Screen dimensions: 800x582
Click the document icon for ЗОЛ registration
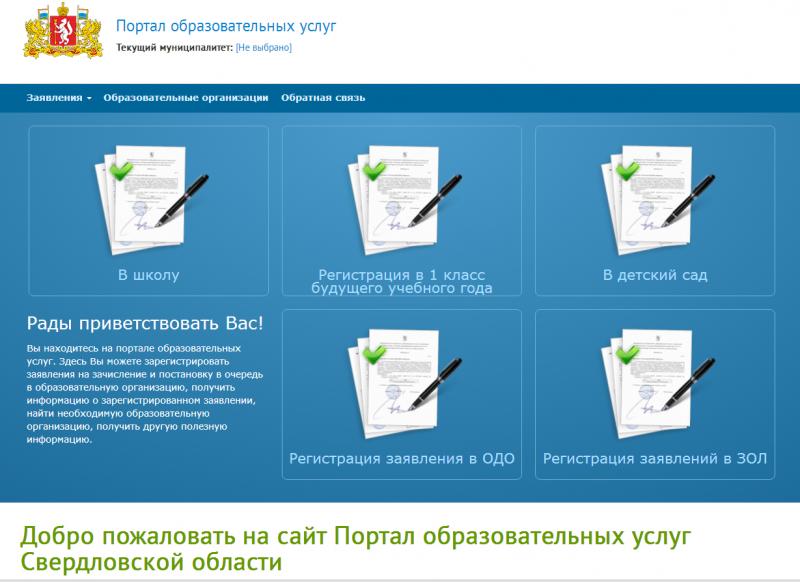(655, 380)
